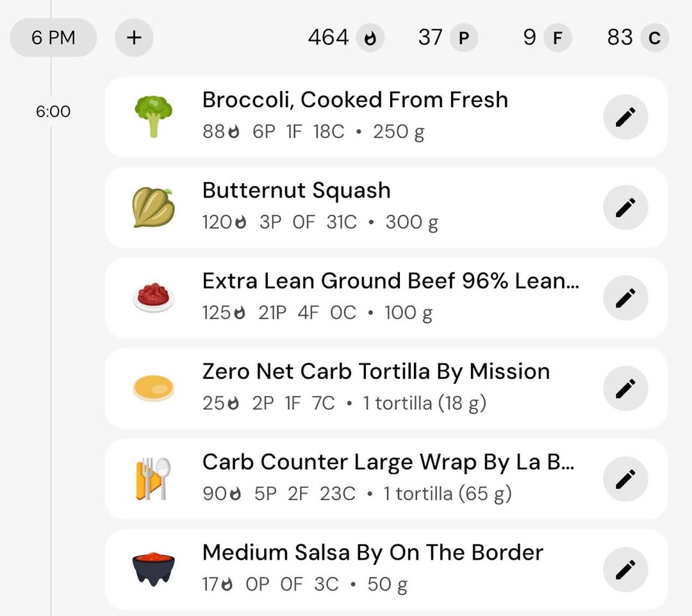Viewport: 692px width, 616px height.
Task: Edit the Butternut Squash entry pencil icon
Action: click(625, 208)
